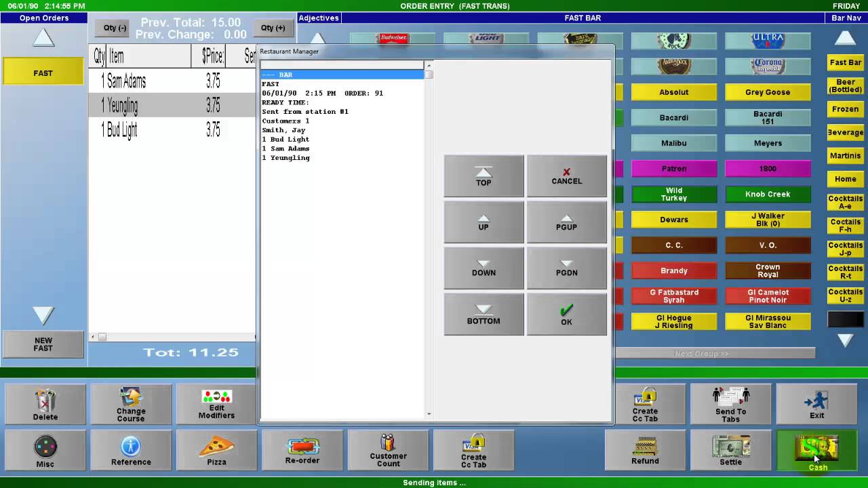Open the Reference info button

(x=131, y=451)
